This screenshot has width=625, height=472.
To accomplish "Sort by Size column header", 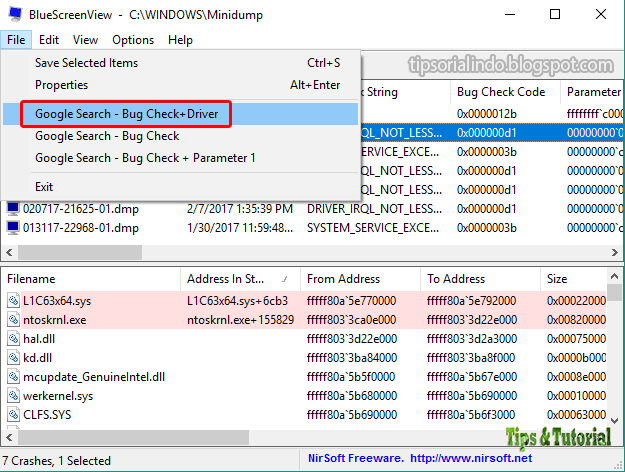I will pos(573,279).
